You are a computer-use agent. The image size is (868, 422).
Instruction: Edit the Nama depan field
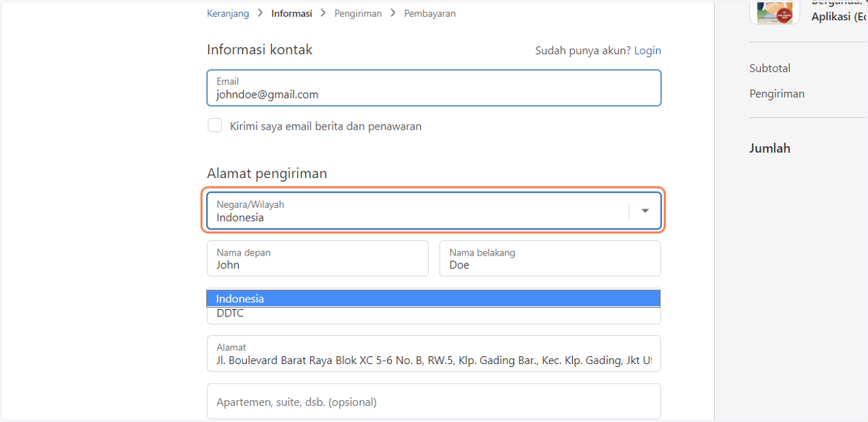point(318,258)
